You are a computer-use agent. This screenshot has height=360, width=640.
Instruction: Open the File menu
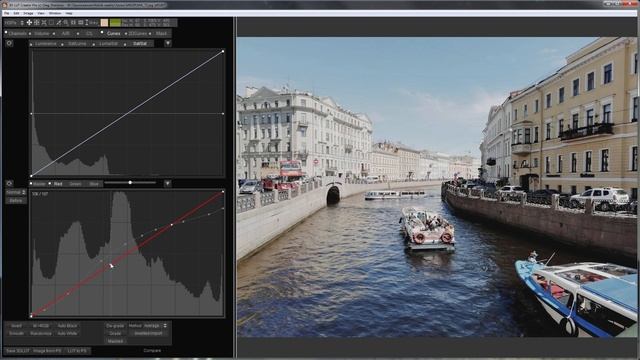7,13
